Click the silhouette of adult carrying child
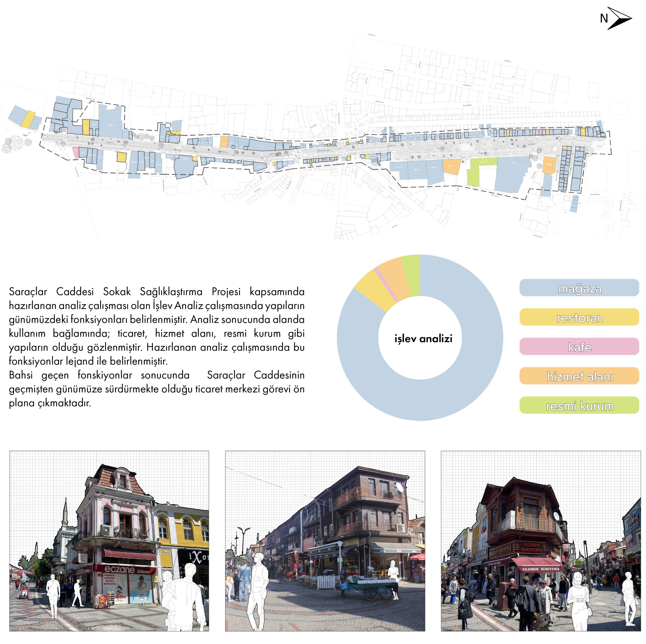 pyautogui.click(x=184, y=598)
